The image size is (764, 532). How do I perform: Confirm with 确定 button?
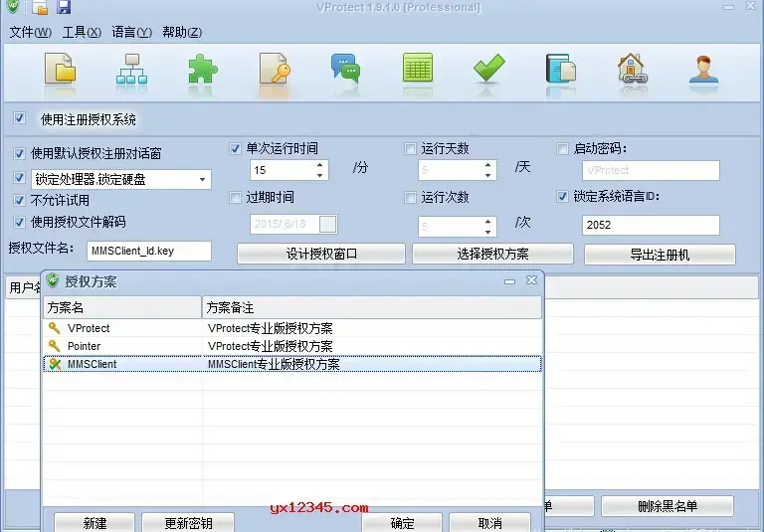[x=402, y=522]
